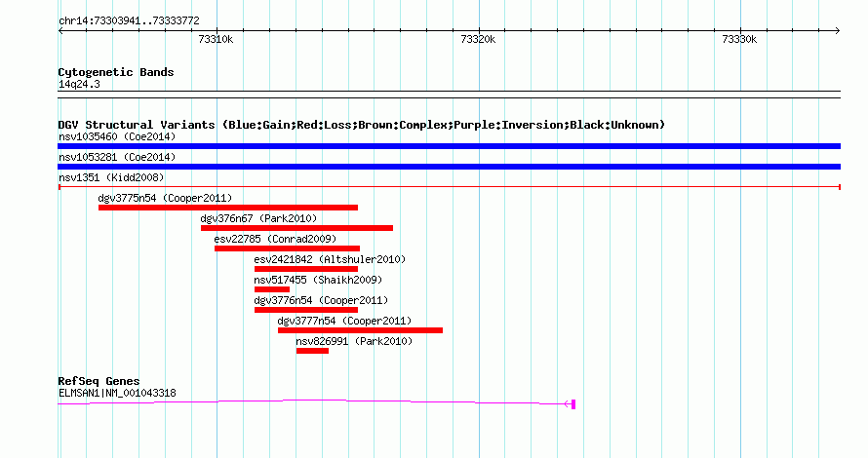868x458 pixels.
Task: Open nsv1351 (Kidd2008) label
Action: (x=111, y=177)
